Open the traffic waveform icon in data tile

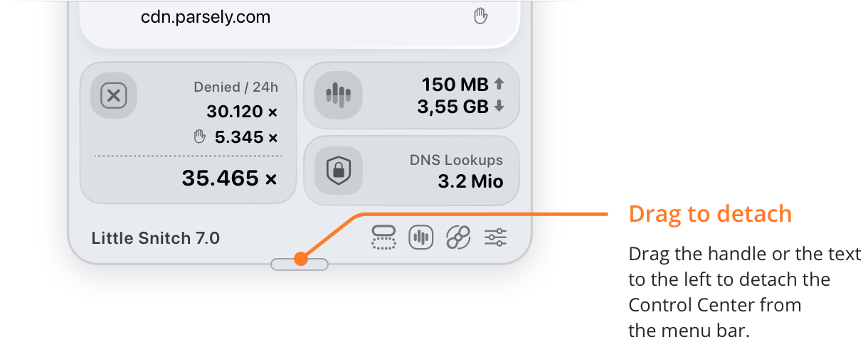(x=339, y=95)
